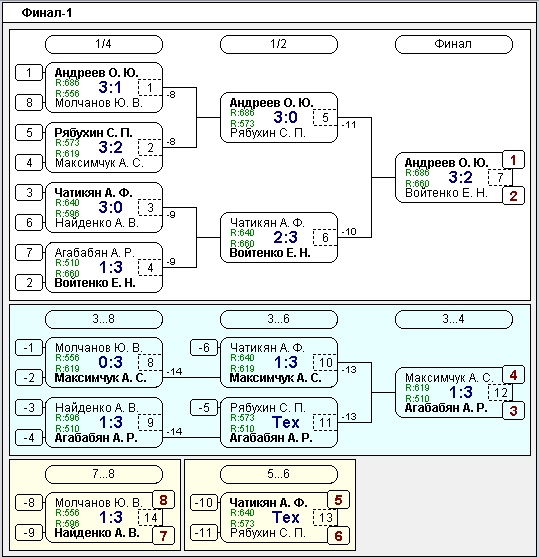Image resolution: width=539 pixels, height=557 pixels.
Task: Click the -6 loser seed box
Action: point(204,347)
